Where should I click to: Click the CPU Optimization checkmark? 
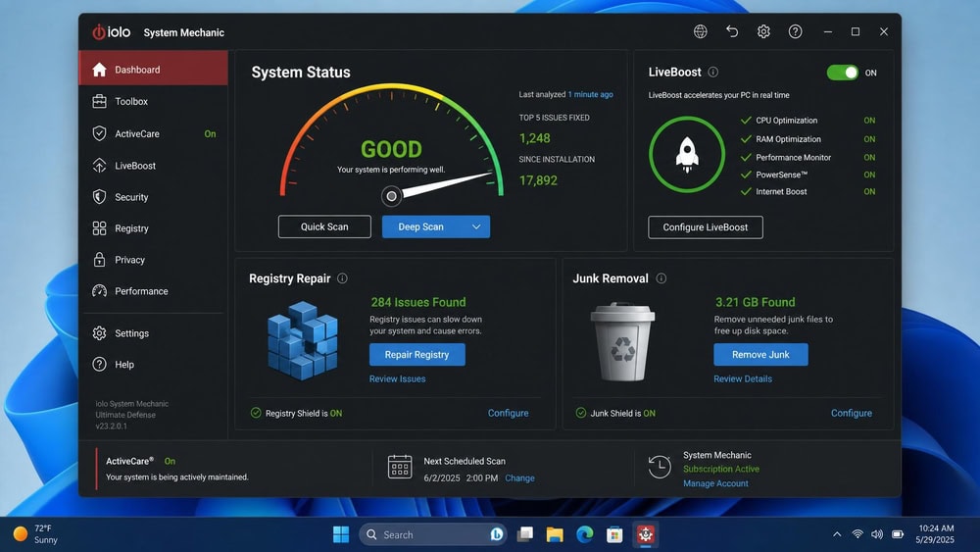(746, 120)
